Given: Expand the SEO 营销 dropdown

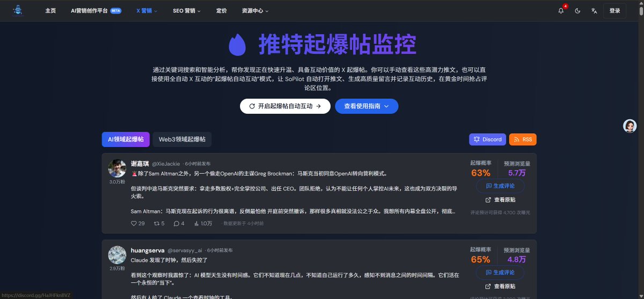Looking at the screenshot, I should pos(187,11).
